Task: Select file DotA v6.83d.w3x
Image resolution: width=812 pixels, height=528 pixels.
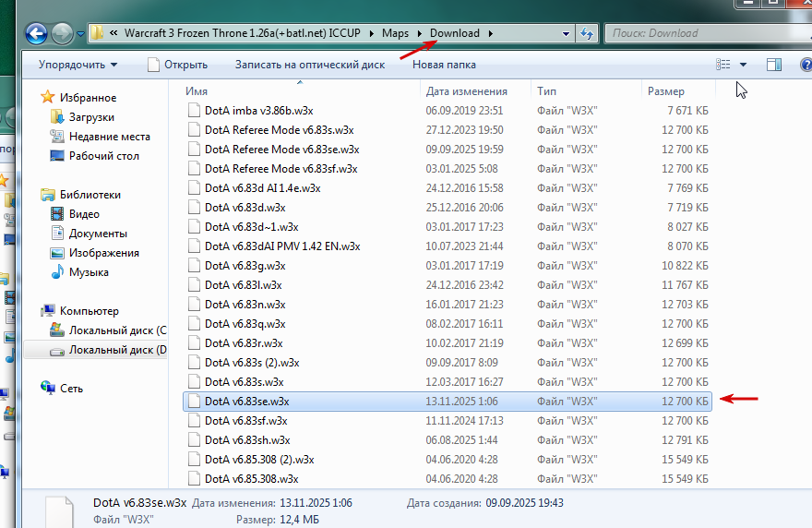Action: (x=245, y=208)
